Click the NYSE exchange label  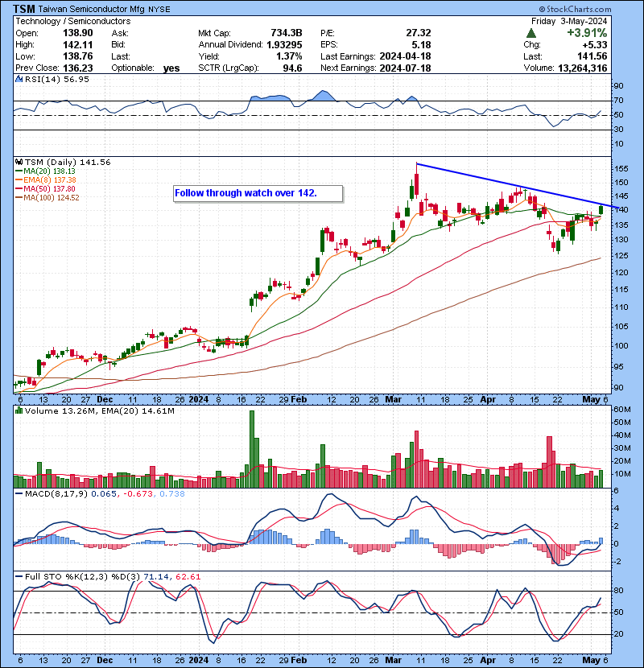click(x=159, y=10)
